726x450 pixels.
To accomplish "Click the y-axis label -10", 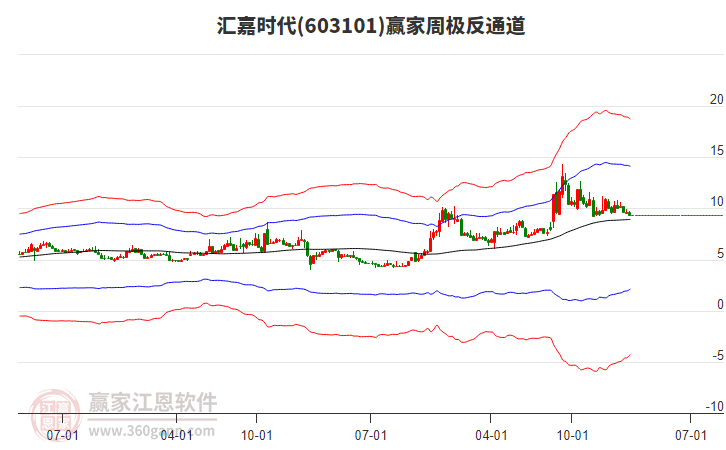I will pyautogui.click(x=714, y=406).
